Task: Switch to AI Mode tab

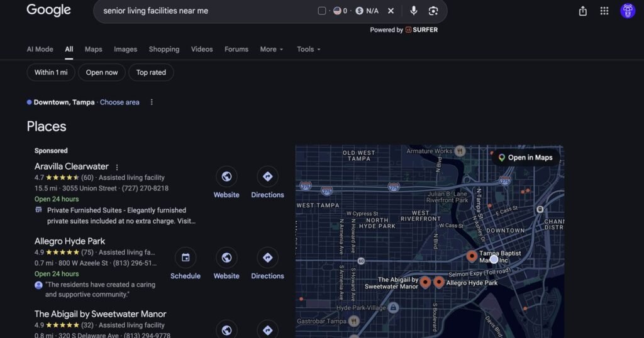Action: (x=40, y=49)
